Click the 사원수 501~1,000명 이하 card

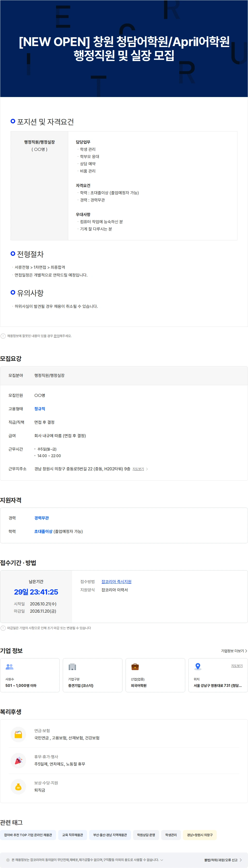[x=30, y=675]
